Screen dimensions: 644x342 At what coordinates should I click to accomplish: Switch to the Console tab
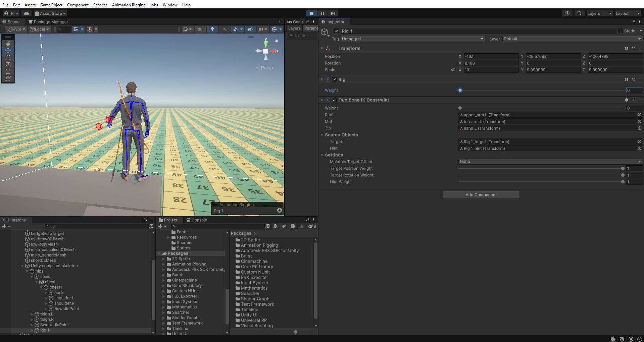pyautogui.click(x=199, y=220)
